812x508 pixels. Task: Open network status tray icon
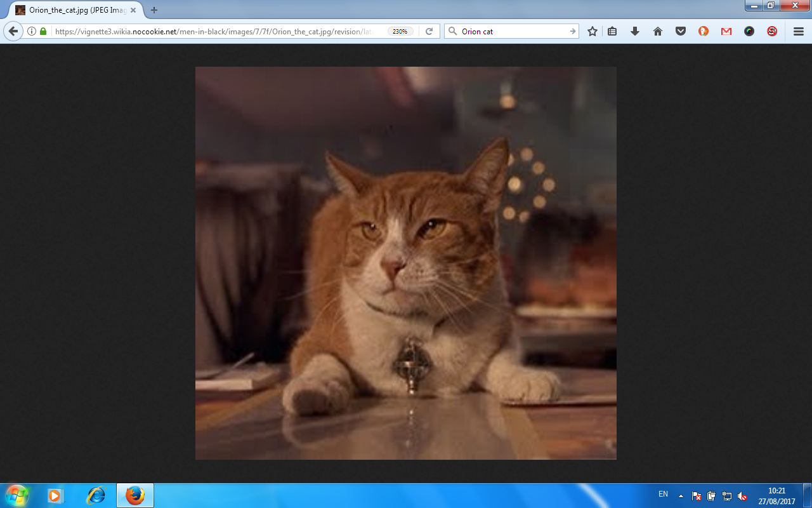[727, 496]
